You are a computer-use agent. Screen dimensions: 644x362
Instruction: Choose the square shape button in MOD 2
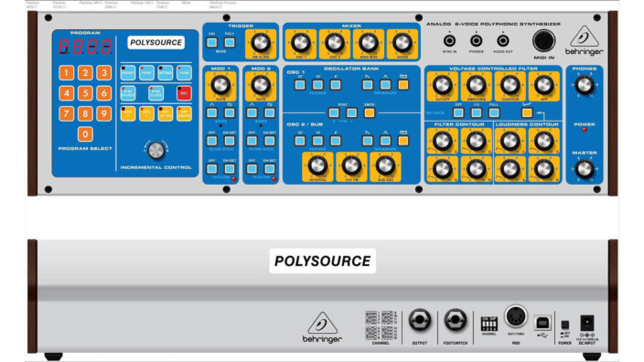coord(270,112)
